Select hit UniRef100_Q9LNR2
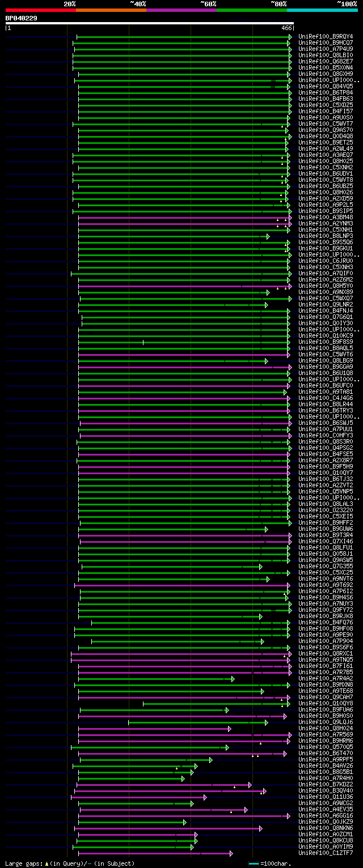Image resolution: width=363 pixels, height=868 pixels. (x=326, y=305)
